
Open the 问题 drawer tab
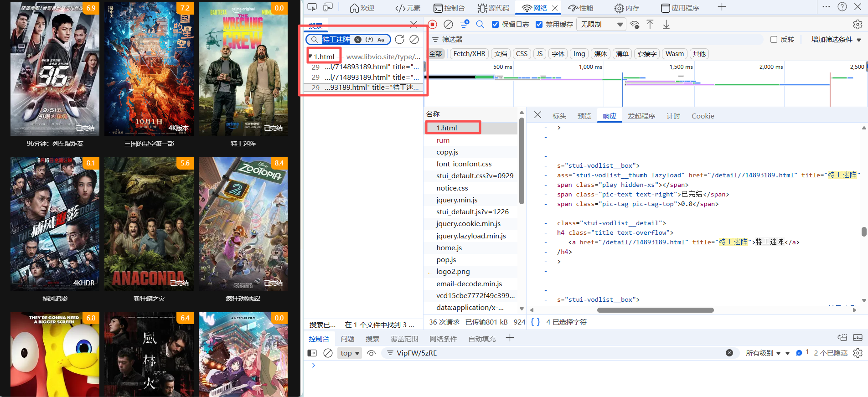click(347, 339)
